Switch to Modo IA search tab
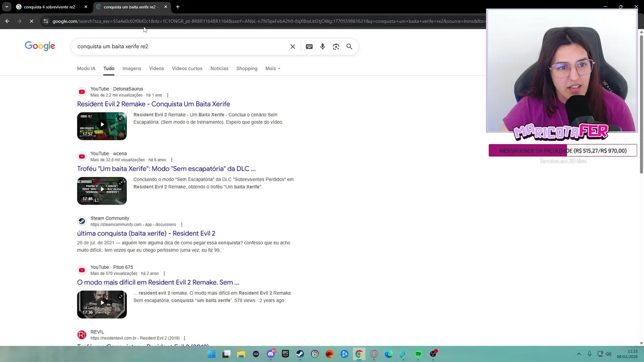Image resolution: width=644 pixels, height=362 pixels. click(x=86, y=68)
